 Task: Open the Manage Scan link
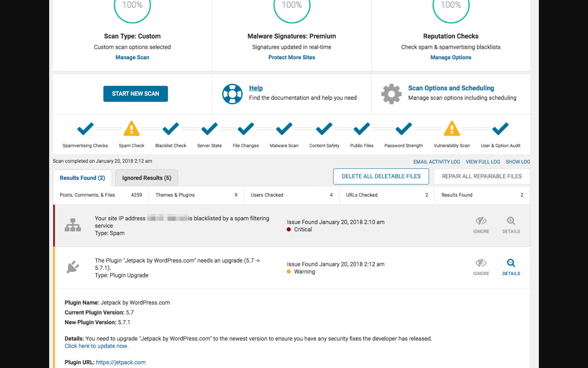(132, 57)
